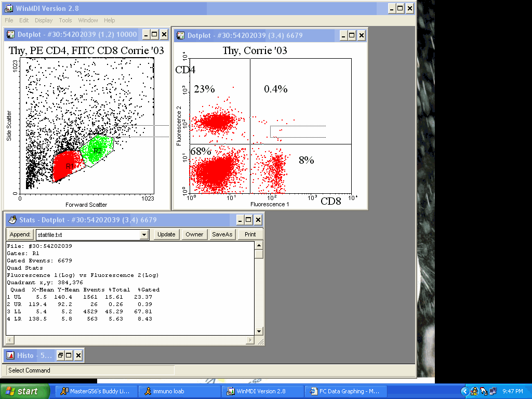
Task: Open the File menu
Action: click(x=9, y=20)
